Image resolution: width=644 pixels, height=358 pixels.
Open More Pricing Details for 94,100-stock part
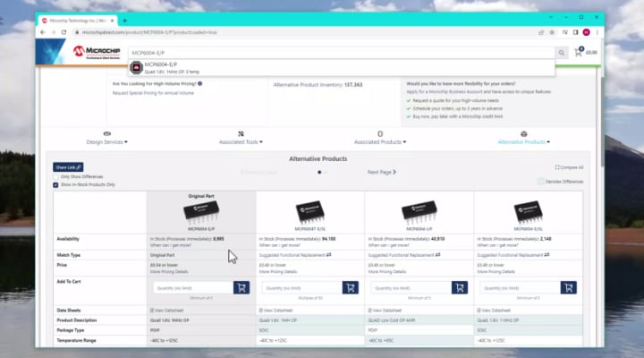coord(278,272)
